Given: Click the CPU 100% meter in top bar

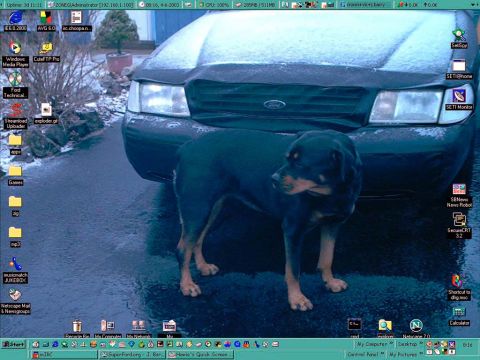Looking at the screenshot, I should tap(213, 5).
